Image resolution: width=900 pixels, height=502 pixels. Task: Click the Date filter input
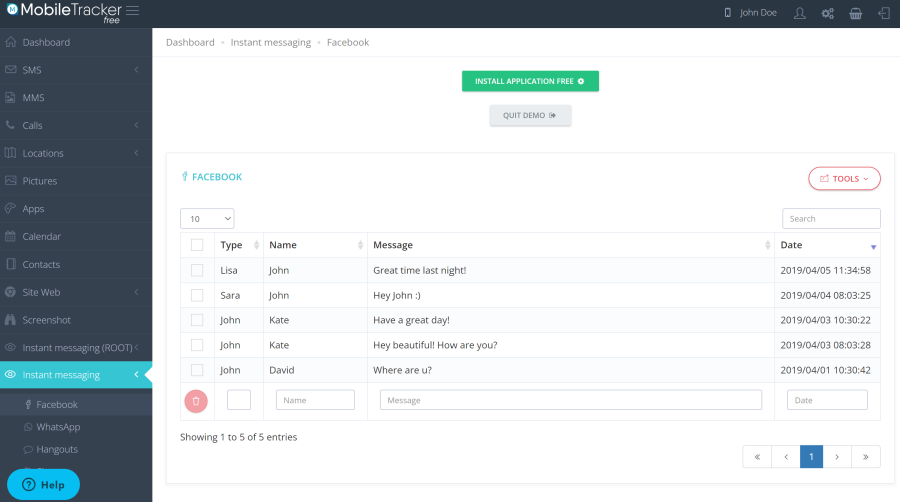point(827,400)
